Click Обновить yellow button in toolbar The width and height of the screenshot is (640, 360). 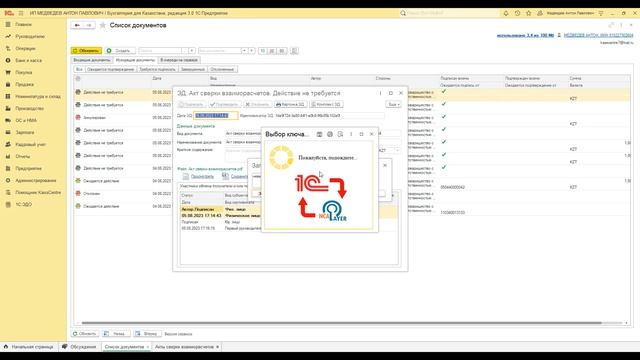pyautogui.click(x=86, y=51)
